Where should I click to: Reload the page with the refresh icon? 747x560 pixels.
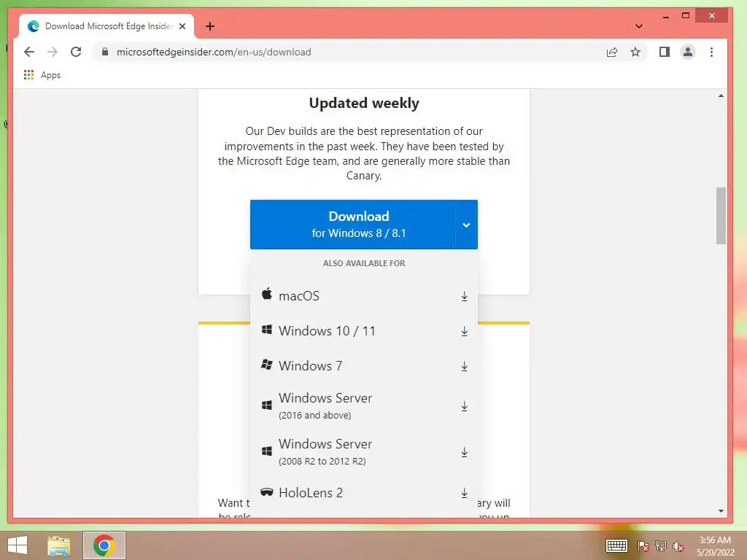click(x=76, y=52)
